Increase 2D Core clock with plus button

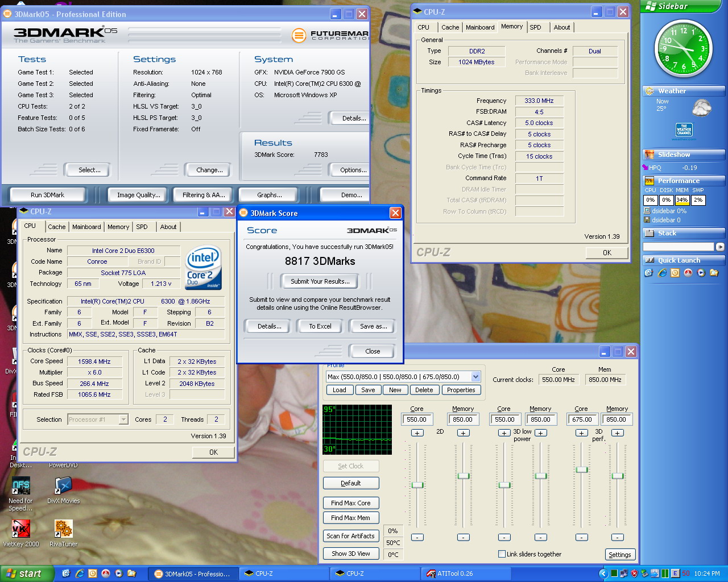coord(417,433)
